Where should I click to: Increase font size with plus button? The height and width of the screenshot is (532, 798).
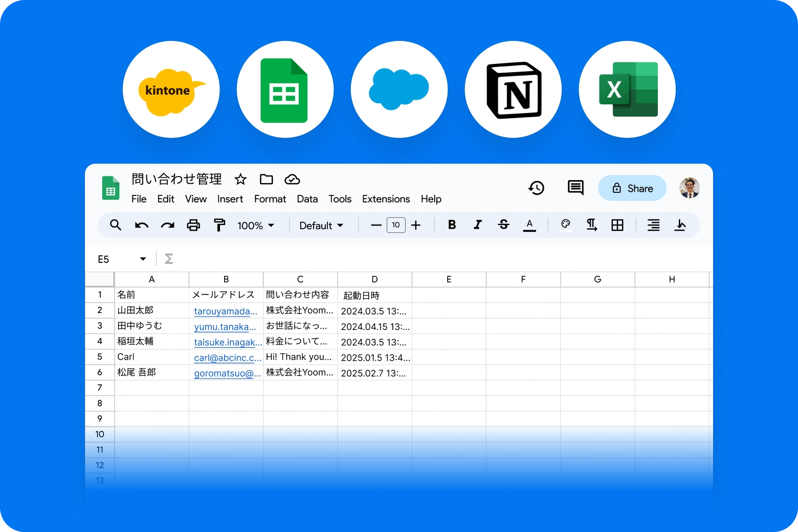tap(416, 225)
